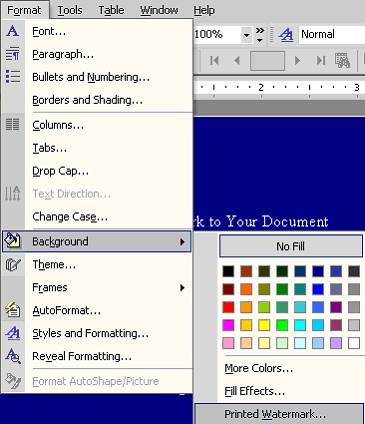Open the Tools menu
Viewport: 365px width, 424px height.
[70, 10]
